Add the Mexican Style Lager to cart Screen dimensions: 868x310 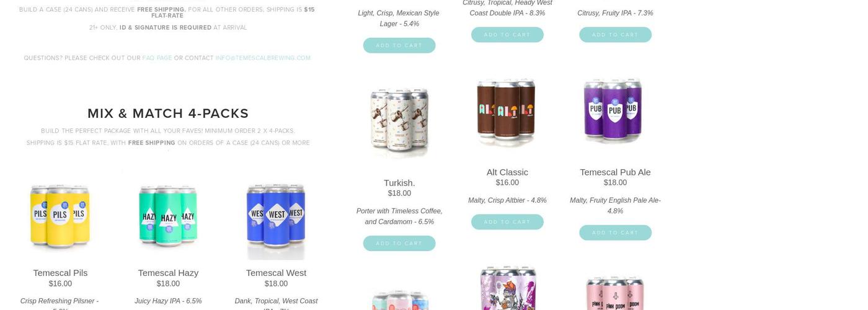[x=399, y=45]
